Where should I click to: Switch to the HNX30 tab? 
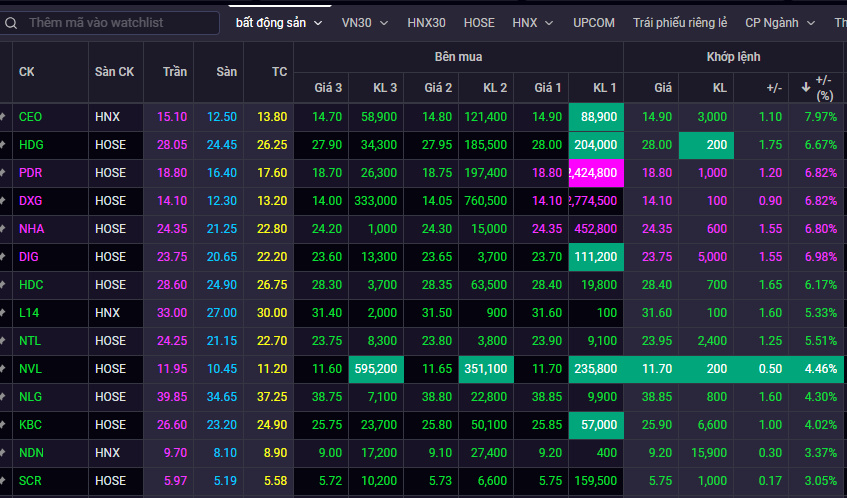[x=426, y=22]
